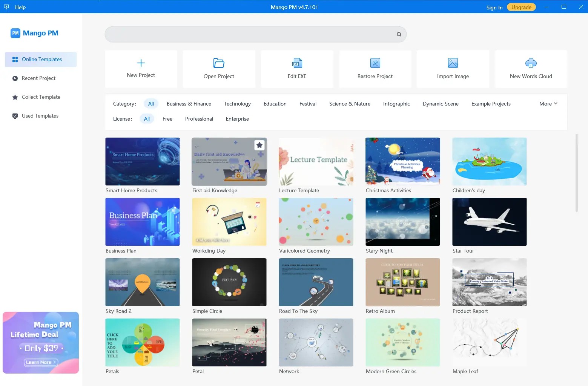Click Learn More on Lifetime Deal banner
588x386 pixels.
point(41,362)
